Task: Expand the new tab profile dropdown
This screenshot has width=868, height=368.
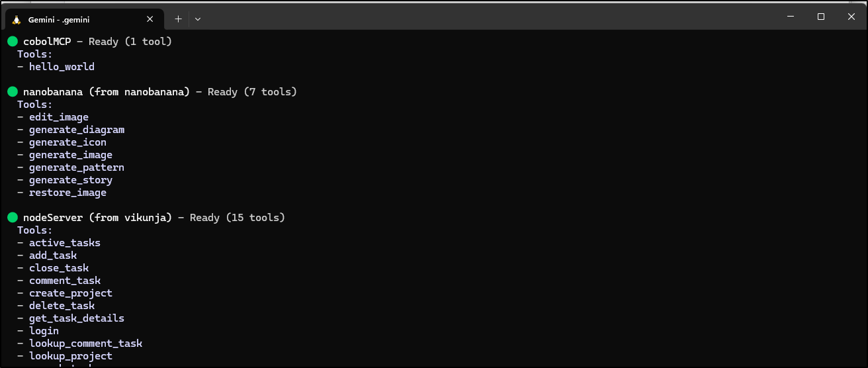Action: pos(198,19)
